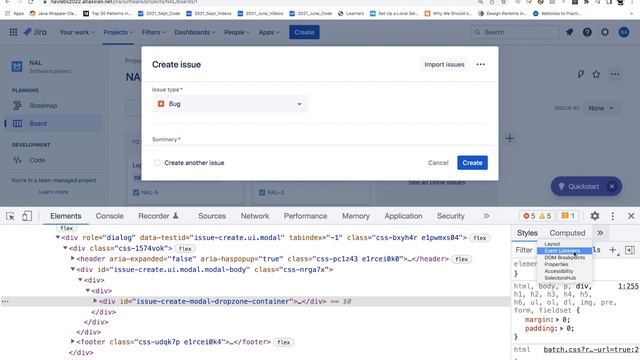Collapse the css-1574vok div node
This screenshot has height=360, width=640.
(65, 248)
